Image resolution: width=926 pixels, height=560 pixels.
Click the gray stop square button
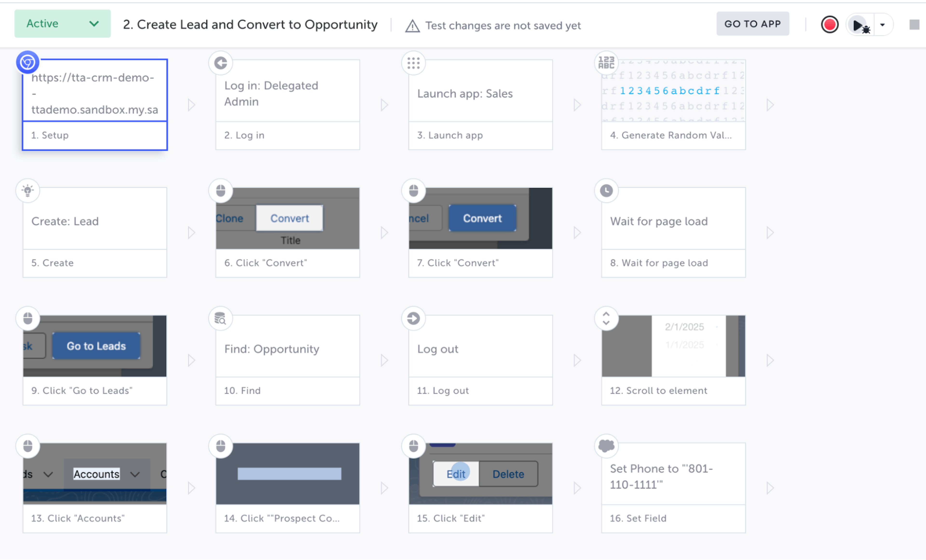pyautogui.click(x=914, y=25)
